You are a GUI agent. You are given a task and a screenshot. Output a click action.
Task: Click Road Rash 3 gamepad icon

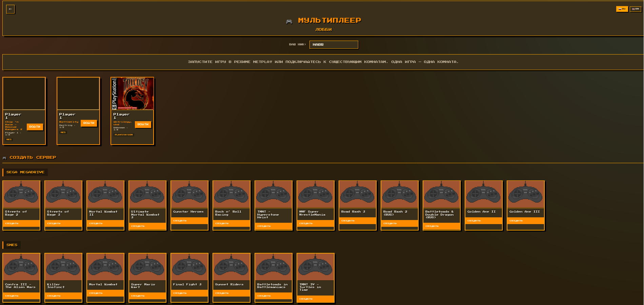[x=358, y=194]
